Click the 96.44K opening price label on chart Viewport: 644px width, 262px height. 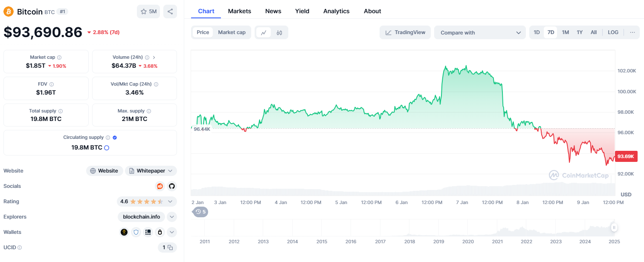coord(202,129)
